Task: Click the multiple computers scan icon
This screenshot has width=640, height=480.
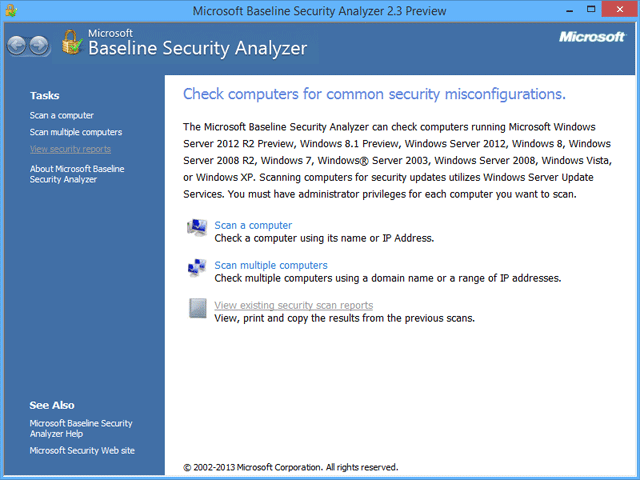Action: click(197, 268)
